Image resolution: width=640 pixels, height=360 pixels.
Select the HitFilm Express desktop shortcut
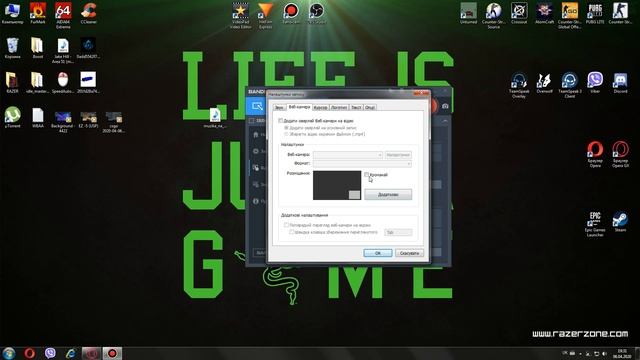point(266,16)
